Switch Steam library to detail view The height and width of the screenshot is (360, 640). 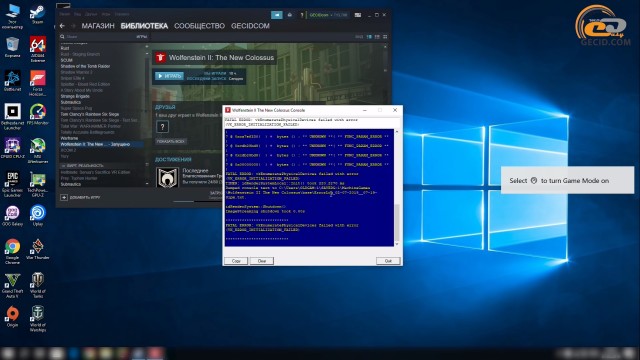[369, 37]
